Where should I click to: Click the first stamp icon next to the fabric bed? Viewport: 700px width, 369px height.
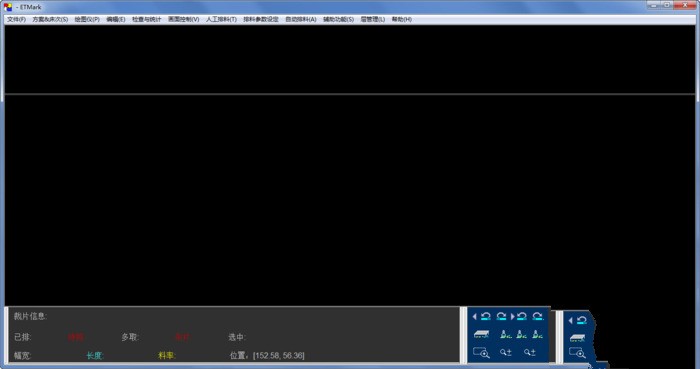coord(505,334)
